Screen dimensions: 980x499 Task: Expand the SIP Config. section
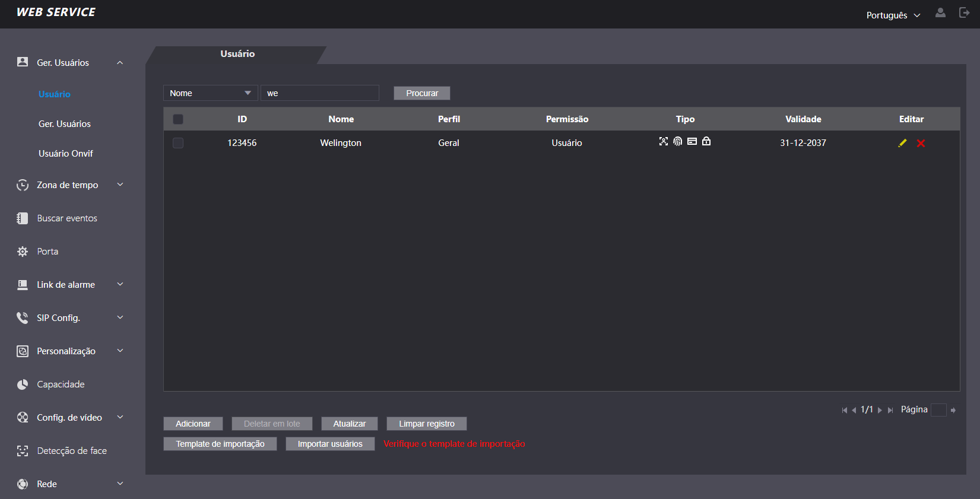coord(70,318)
